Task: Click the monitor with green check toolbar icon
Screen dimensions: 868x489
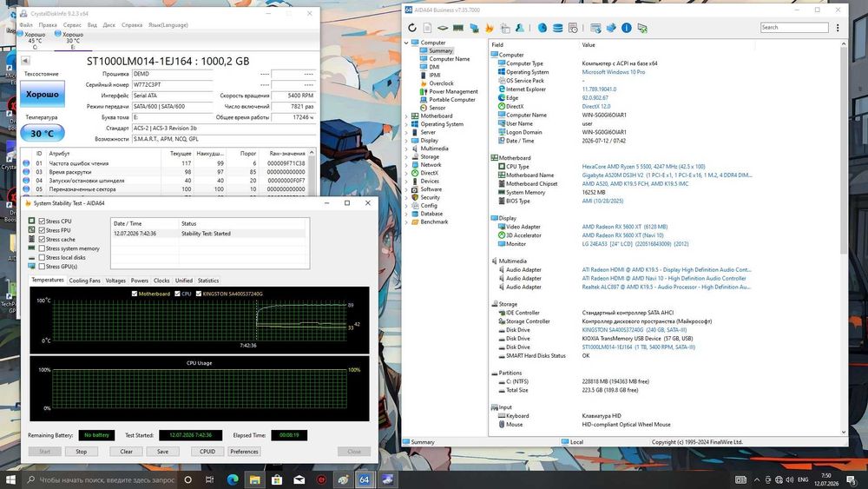Action: coord(642,28)
